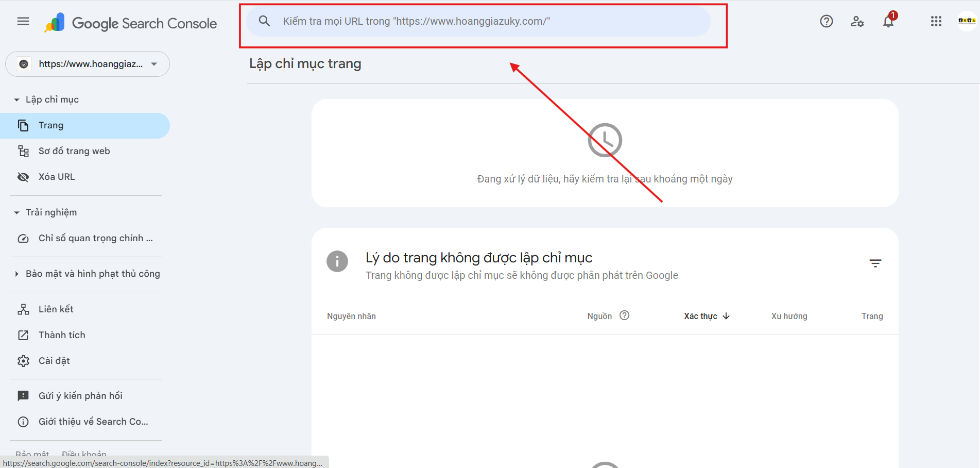
Task: Click the Liên kết network icon
Action: coord(23,309)
